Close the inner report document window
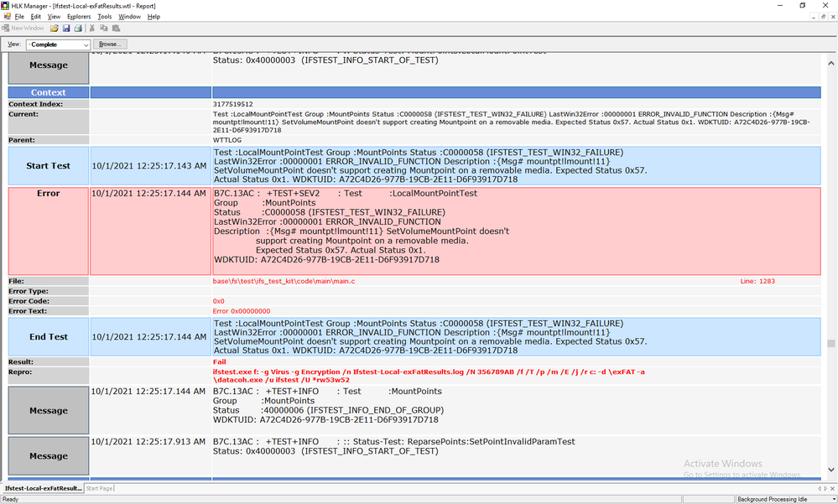This screenshot has width=838, height=504. pyautogui.click(x=833, y=17)
